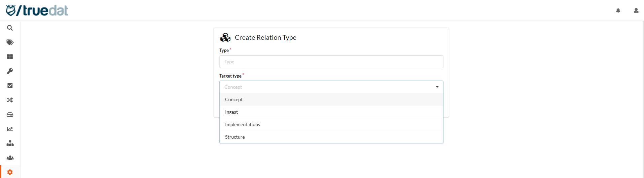Choose Structure option in dropdown
Image resolution: width=644 pixels, height=178 pixels.
235,137
